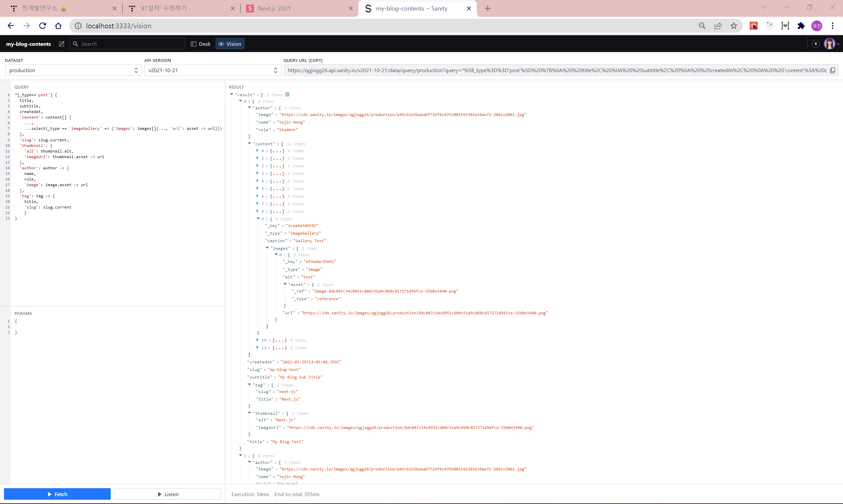The image size is (843, 504).
Task: Open the DATASET production dropdown
Action: (73, 70)
